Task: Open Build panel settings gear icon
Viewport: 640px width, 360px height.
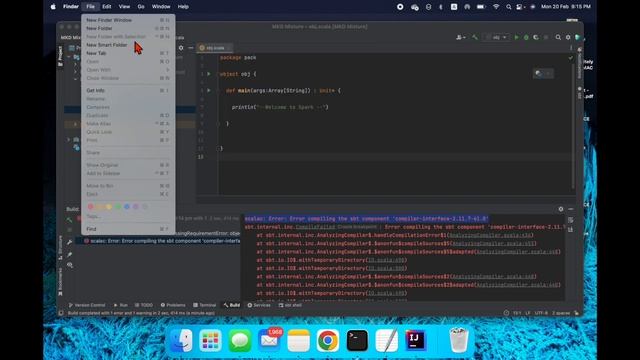Action: pos(561,209)
